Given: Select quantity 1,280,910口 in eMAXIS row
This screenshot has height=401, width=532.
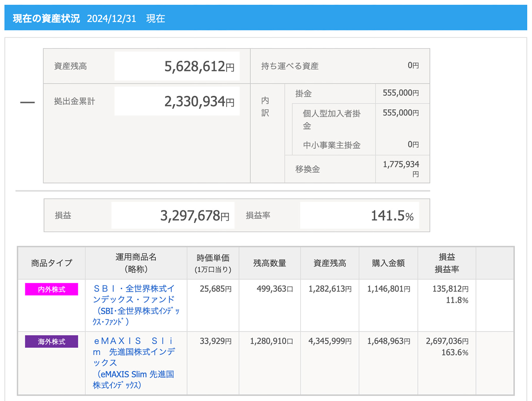Looking at the screenshot, I should [271, 341].
